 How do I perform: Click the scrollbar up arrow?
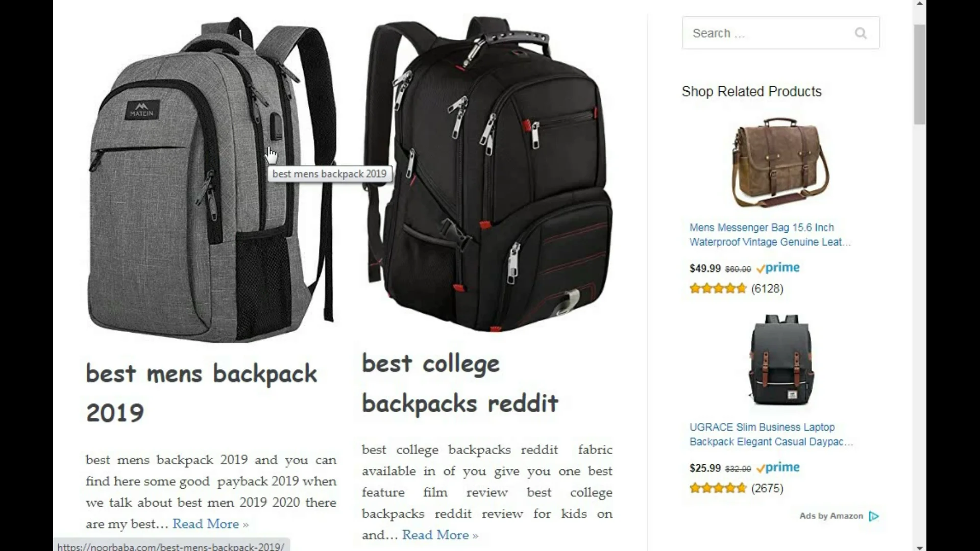click(920, 4)
